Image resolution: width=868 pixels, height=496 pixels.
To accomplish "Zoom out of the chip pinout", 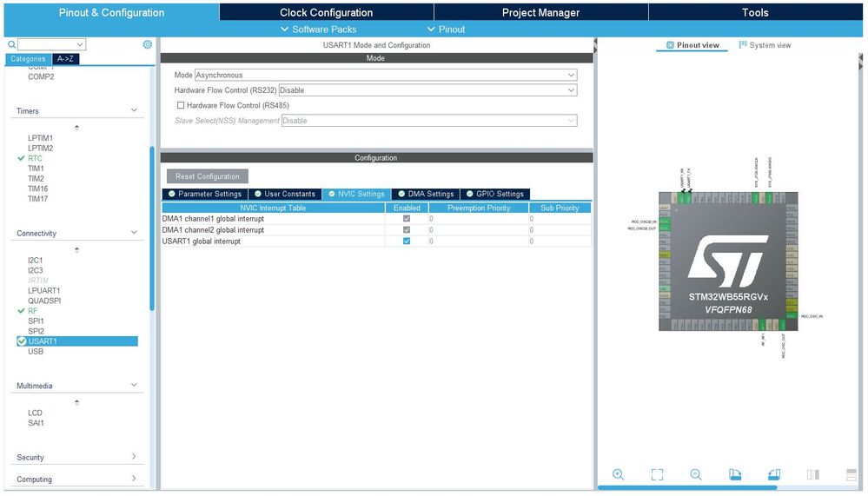I will click(696, 474).
